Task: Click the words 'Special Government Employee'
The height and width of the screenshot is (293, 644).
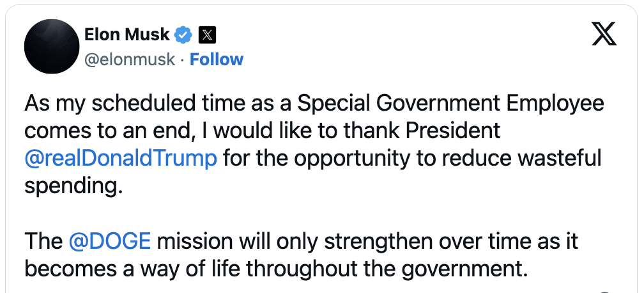Action: tap(450, 104)
